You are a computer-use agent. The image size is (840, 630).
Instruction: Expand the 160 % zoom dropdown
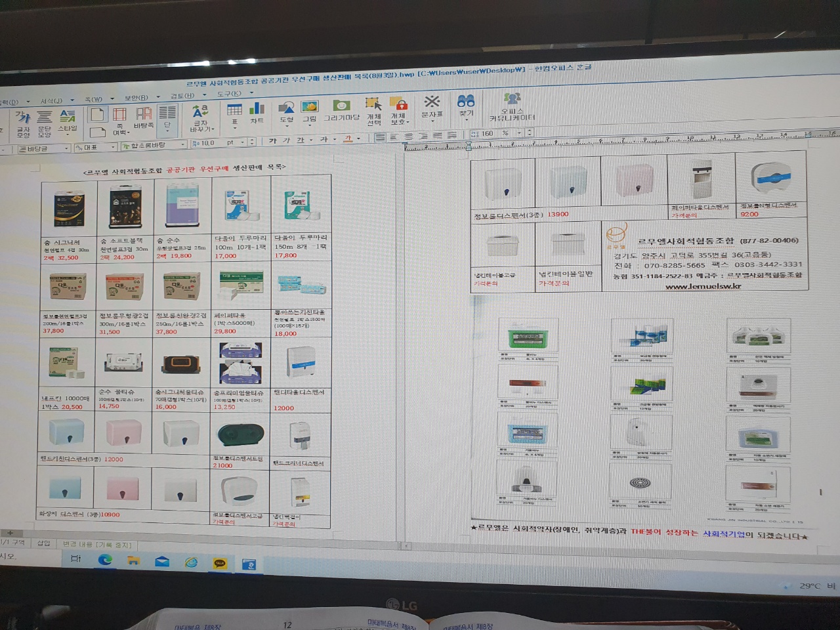(520, 133)
